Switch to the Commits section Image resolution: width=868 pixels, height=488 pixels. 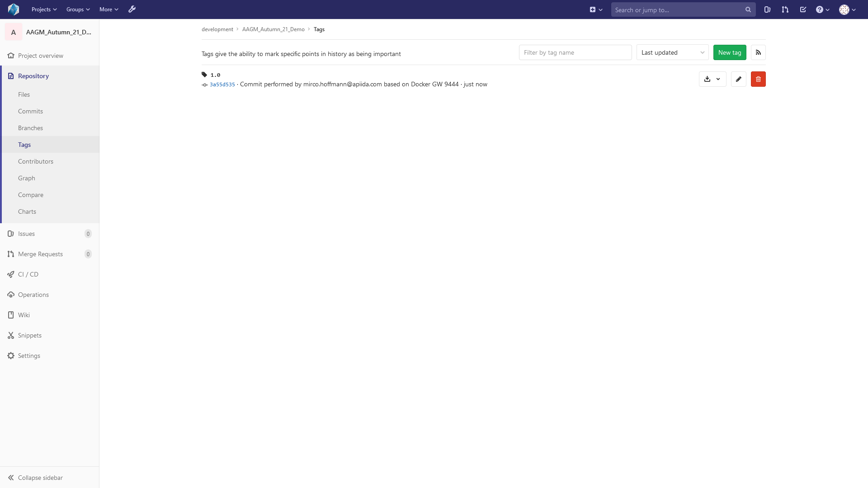(x=30, y=111)
